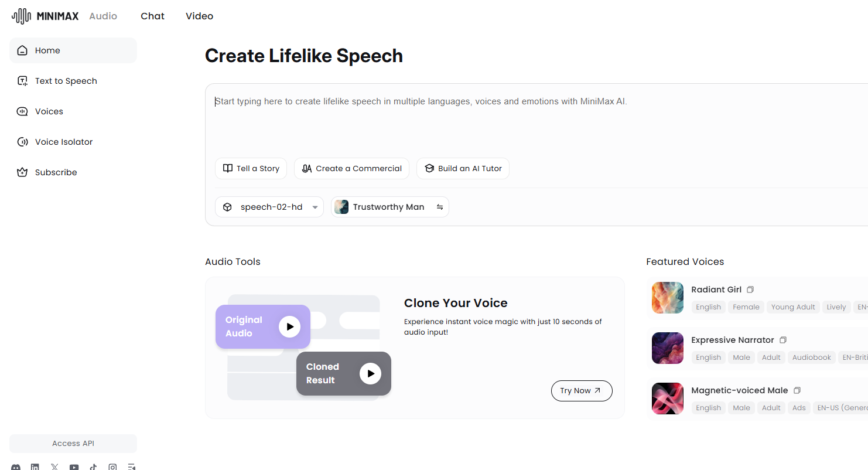Click the Create a Commercial button
Viewport: 868px width, 470px height.
pyautogui.click(x=351, y=169)
